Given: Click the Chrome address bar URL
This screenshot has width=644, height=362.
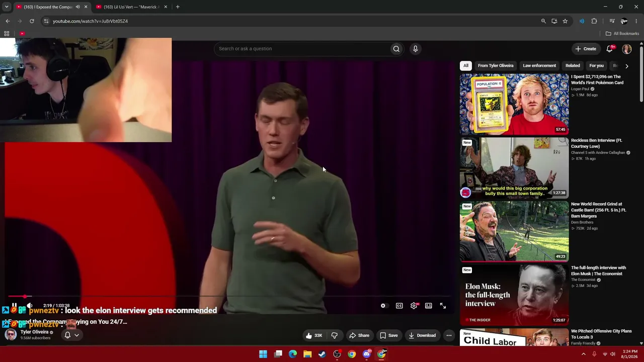Looking at the screenshot, I should pyautogui.click(x=90, y=21).
